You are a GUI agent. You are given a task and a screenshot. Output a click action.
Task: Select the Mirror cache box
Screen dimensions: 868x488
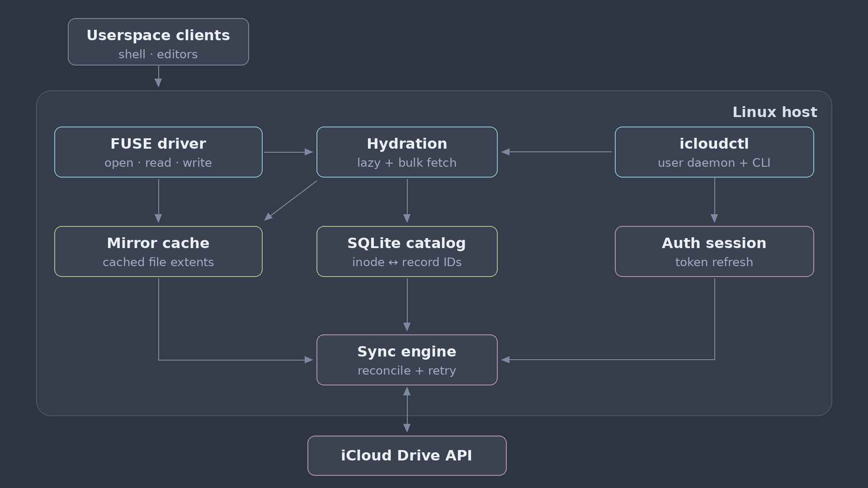tap(158, 251)
